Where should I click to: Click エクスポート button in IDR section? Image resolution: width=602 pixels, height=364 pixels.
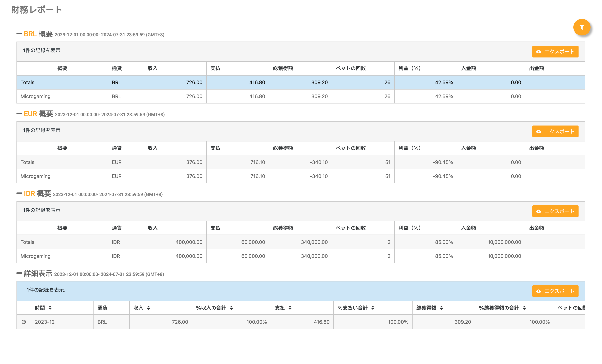(555, 211)
